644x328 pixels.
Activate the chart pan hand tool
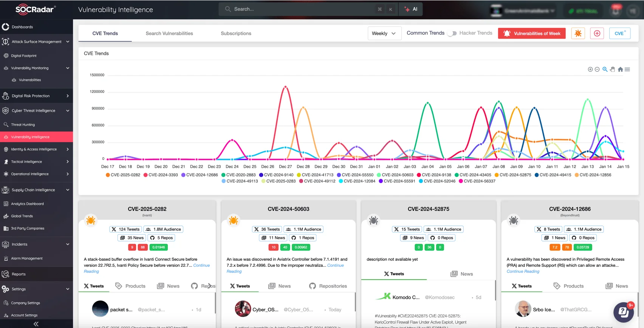pyautogui.click(x=612, y=70)
